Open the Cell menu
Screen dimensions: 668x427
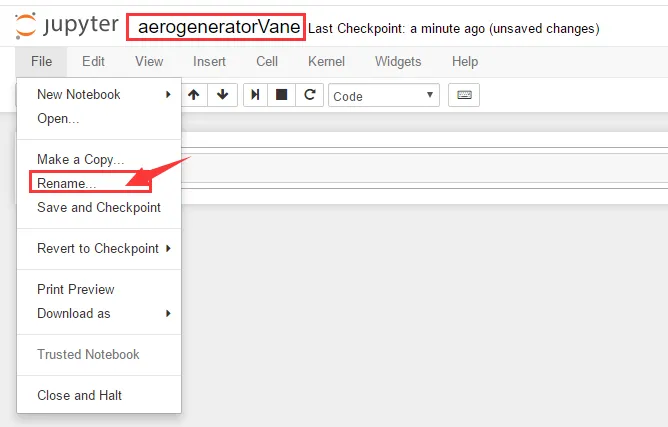pos(267,61)
